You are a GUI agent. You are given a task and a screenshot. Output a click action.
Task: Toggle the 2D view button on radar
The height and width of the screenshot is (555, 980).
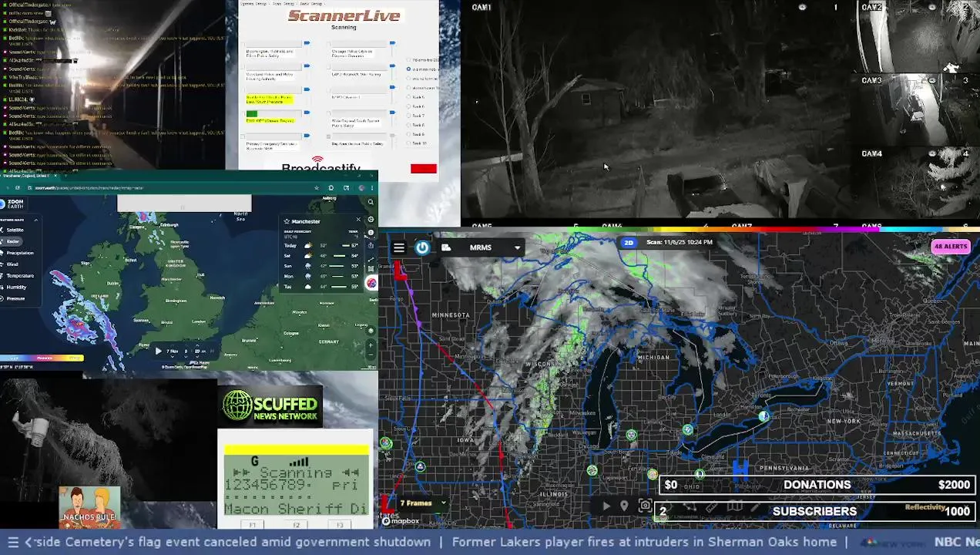[x=629, y=242]
